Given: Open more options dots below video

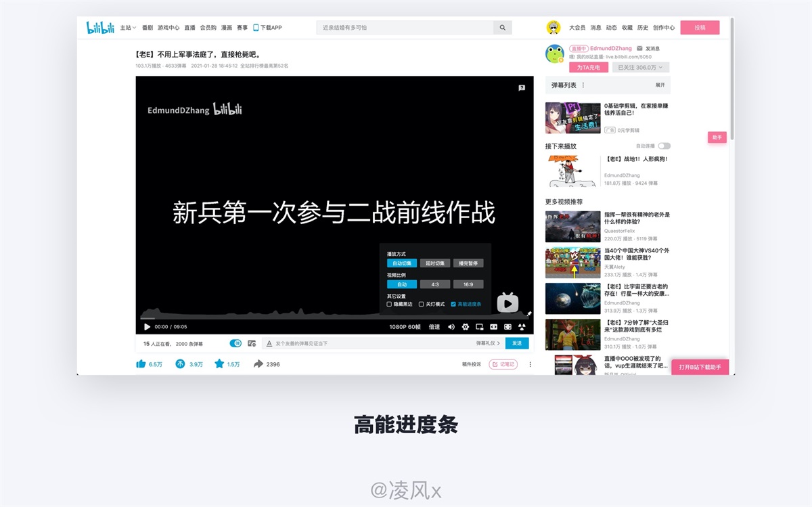Looking at the screenshot, I should pyautogui.click(x=530, y=364).
